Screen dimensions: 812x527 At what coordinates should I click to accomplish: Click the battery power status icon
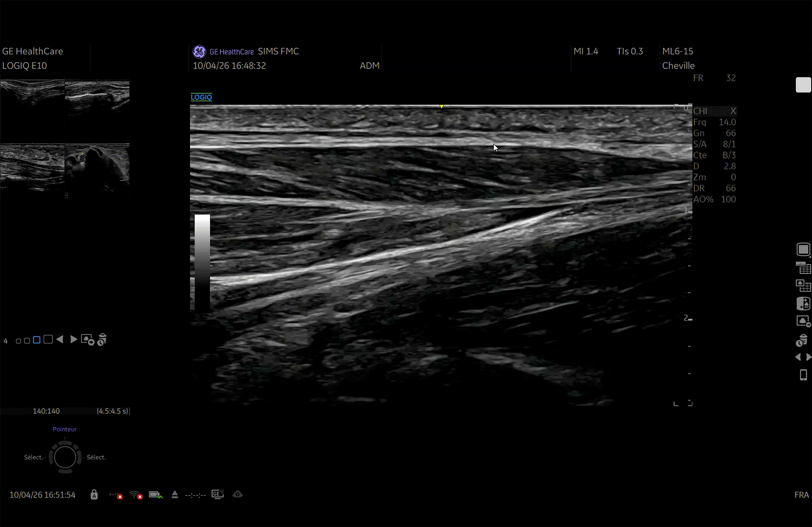click(155, 495)
